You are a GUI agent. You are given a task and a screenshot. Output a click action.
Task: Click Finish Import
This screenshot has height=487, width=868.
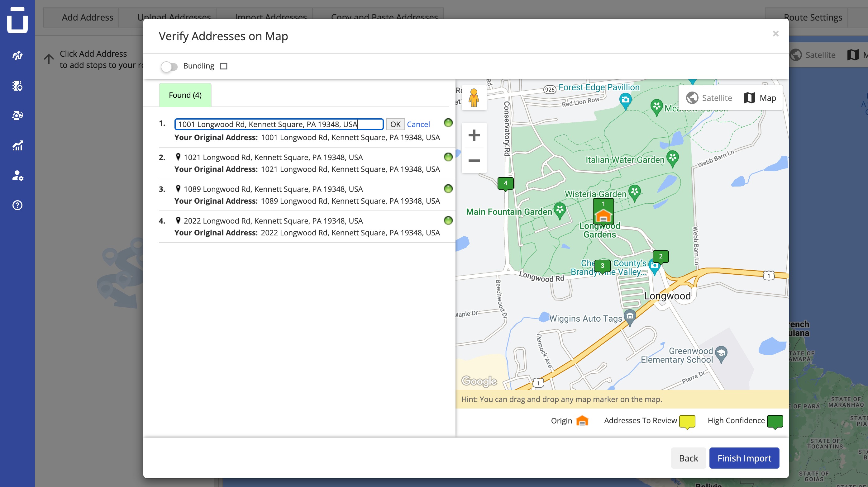coord(744,458)
